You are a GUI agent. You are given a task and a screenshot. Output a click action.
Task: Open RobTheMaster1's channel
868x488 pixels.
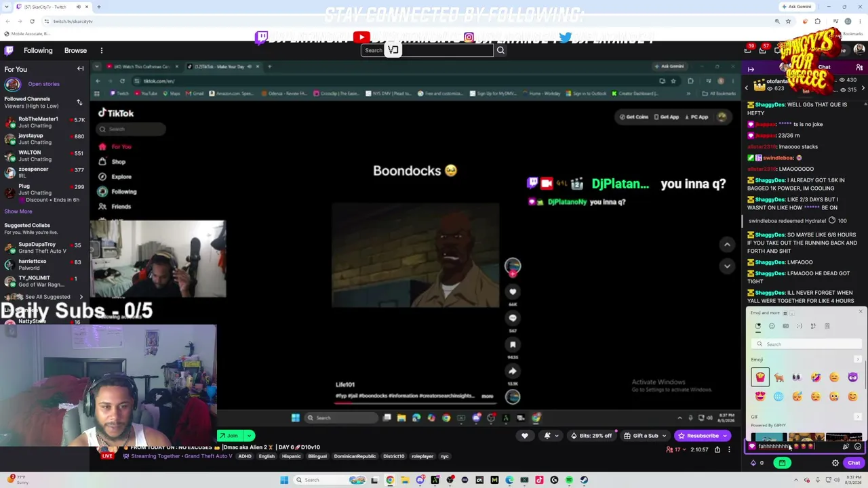pyautogui.click(x=43, y=122)
